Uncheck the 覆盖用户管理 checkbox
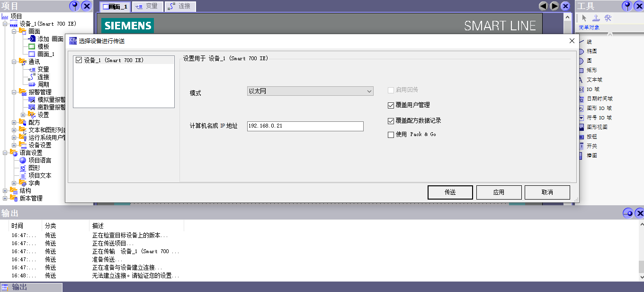 [391, 105]
